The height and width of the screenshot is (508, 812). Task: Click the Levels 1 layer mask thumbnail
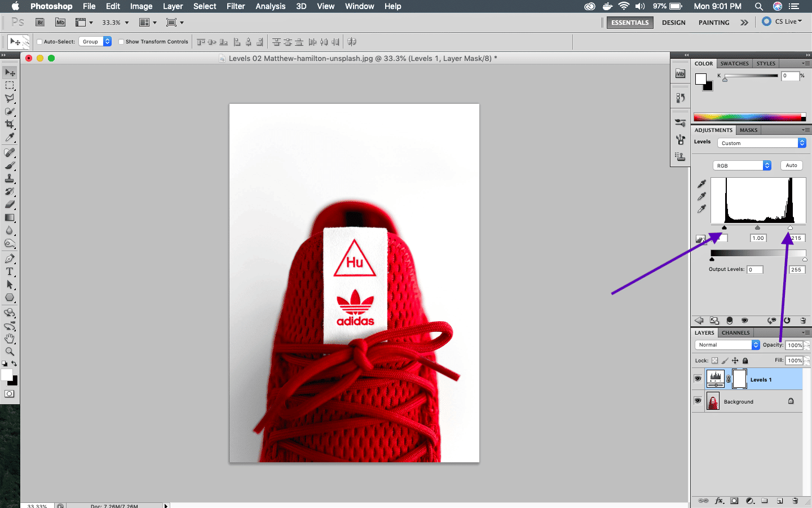(739, 379)
